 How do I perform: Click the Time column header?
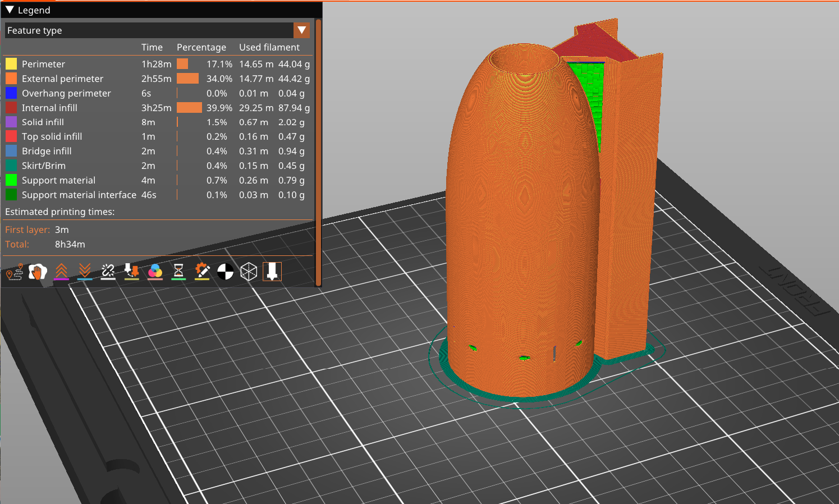[x=152, y=47]
